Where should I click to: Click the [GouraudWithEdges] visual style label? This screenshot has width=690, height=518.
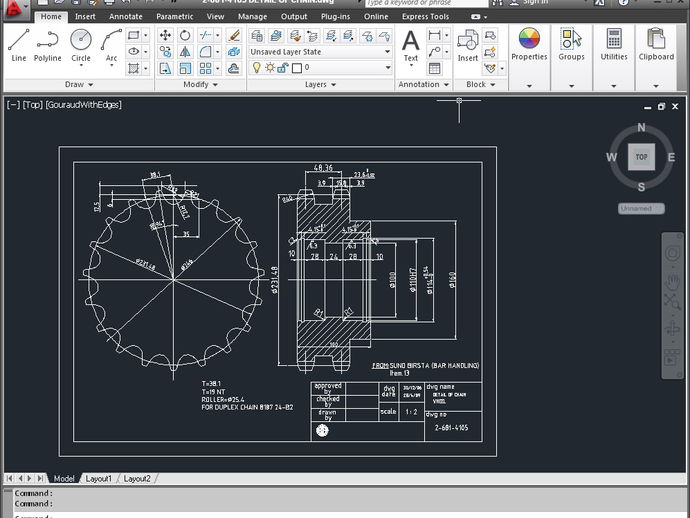[84, 105]
